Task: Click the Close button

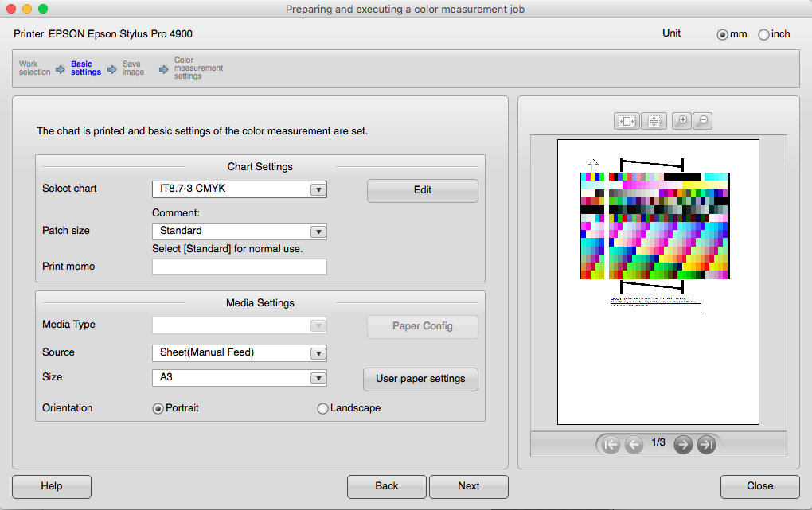Action: 759,486
